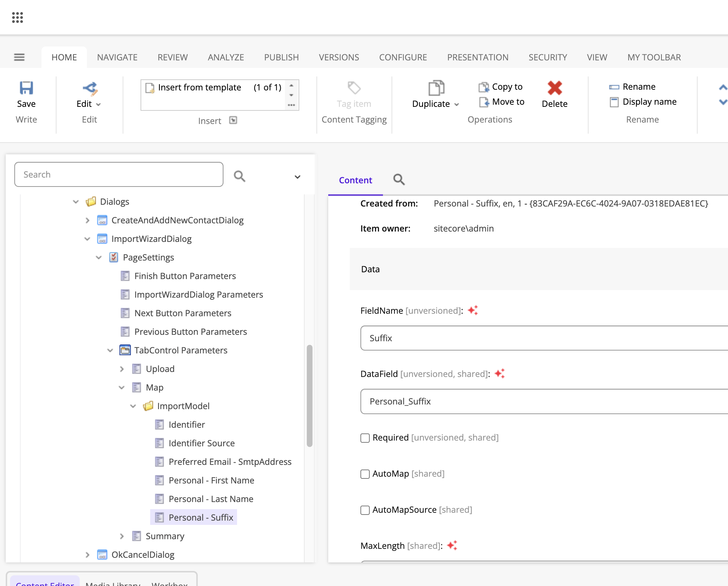Collapse the Dialogs tree node
Image resolution: width=728 pixels, height=586 pixels.
[76, 202]
